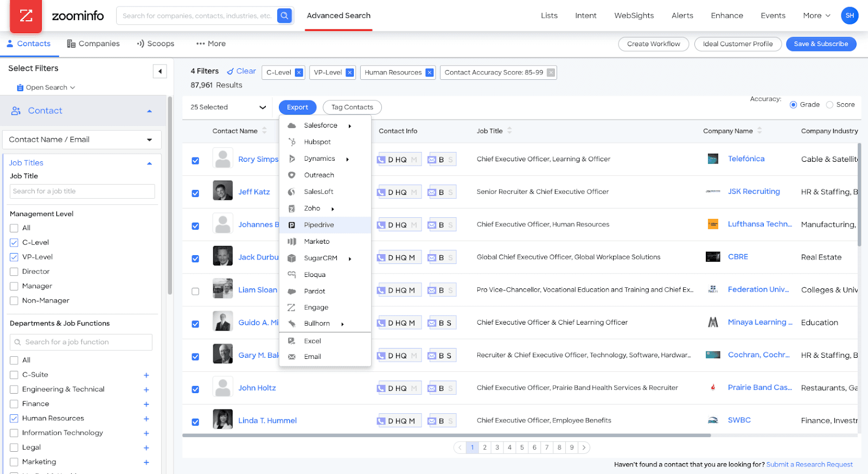Click email icon in Linda T. Hummel row
This screenshot has width=868, height=474.
tap(432, 421)
